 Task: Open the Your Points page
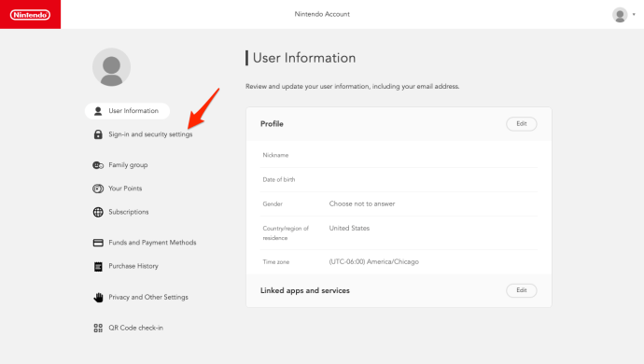tap(125, 189)
